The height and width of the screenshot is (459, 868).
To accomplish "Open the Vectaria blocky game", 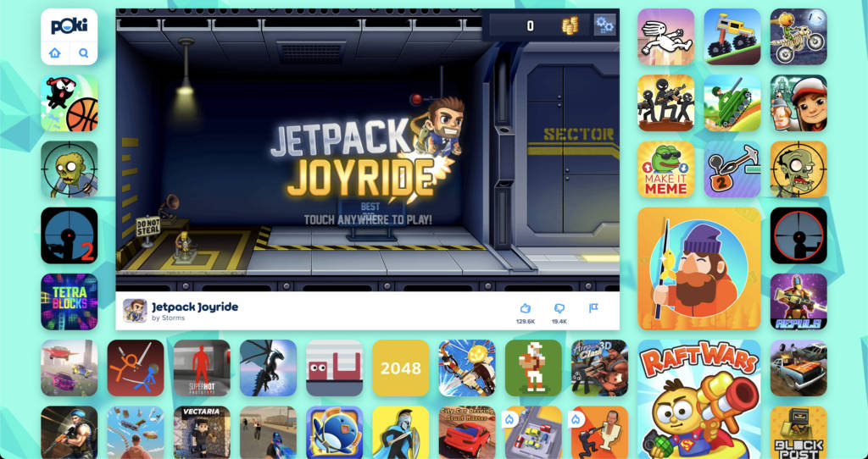I will [x=202, y=433].
